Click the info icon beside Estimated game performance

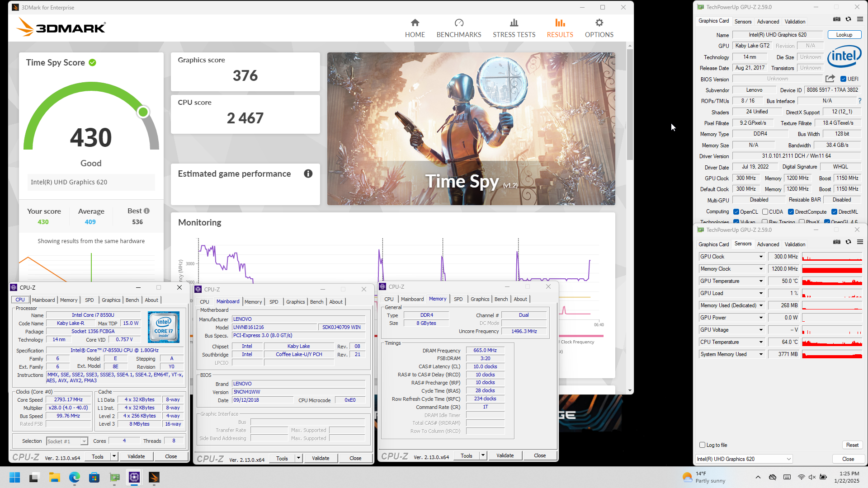click(x=308, y=174)
